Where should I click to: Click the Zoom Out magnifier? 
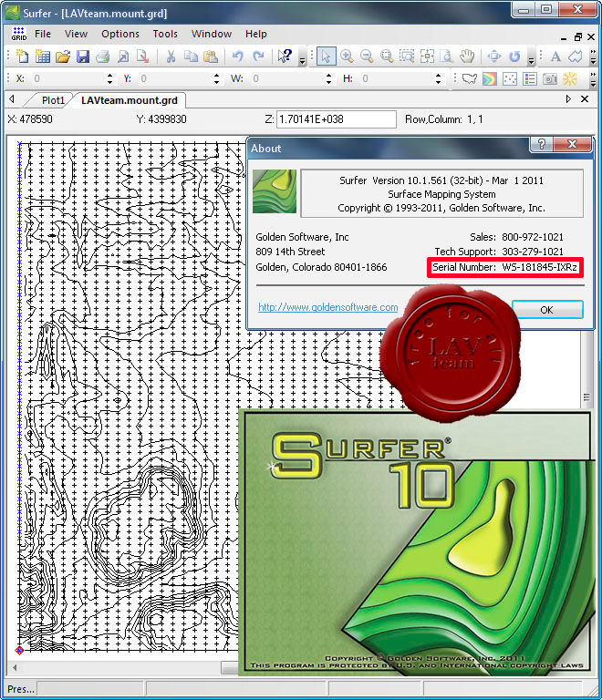pyautogui.click(x=367, y=57)
